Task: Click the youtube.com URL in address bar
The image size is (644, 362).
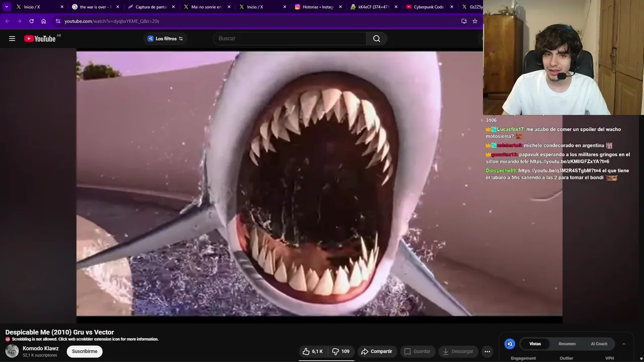Action: (112, 21)
